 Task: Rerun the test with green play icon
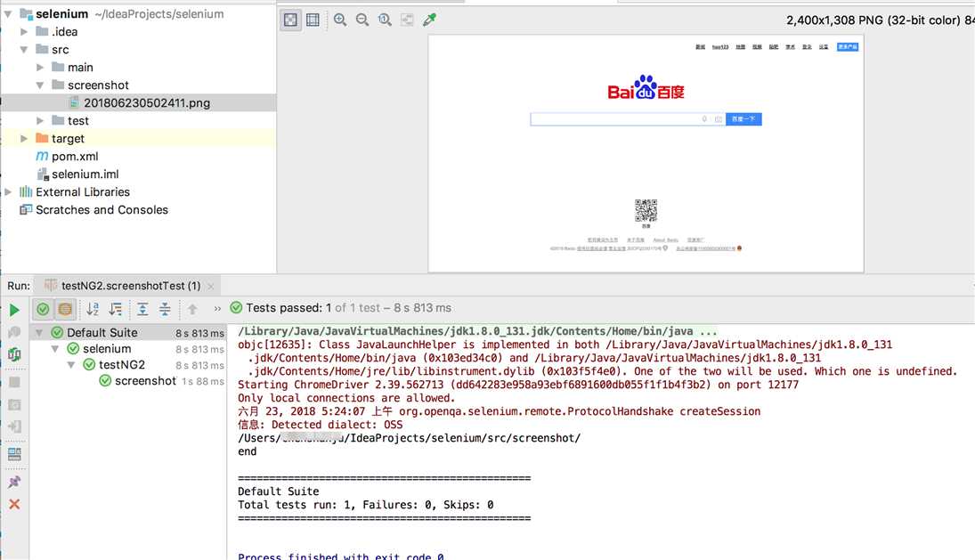14,310
